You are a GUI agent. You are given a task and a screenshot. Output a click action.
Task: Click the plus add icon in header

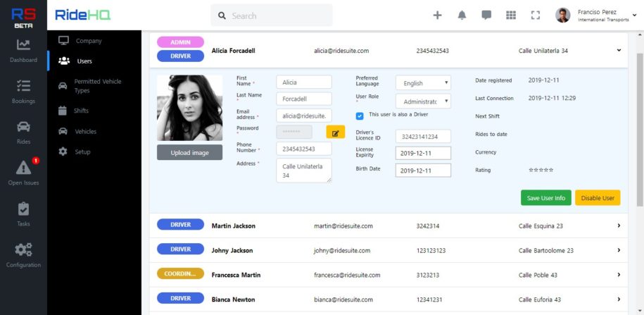point(437,15)
